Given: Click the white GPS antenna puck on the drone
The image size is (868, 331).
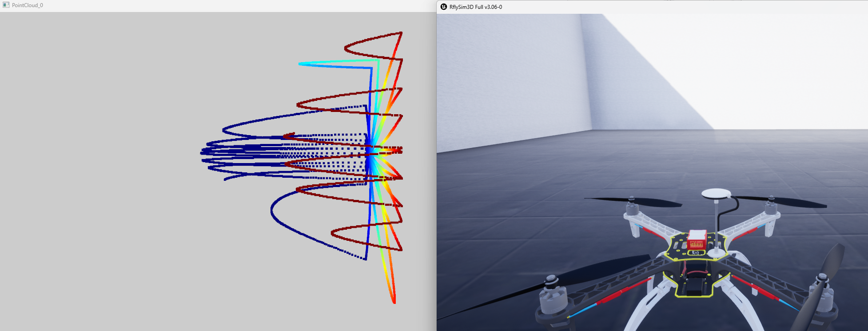Looking at the screenshot, I should tap(716, 194).
